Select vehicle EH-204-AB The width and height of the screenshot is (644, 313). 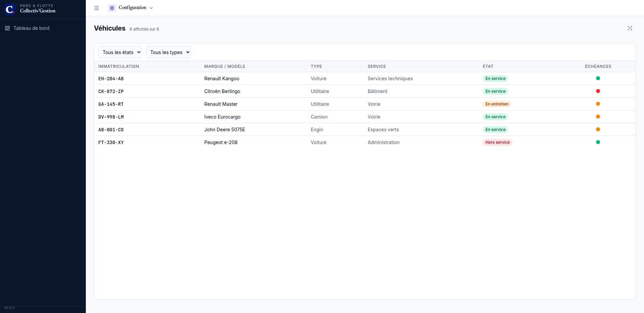(x=111, y=79)
